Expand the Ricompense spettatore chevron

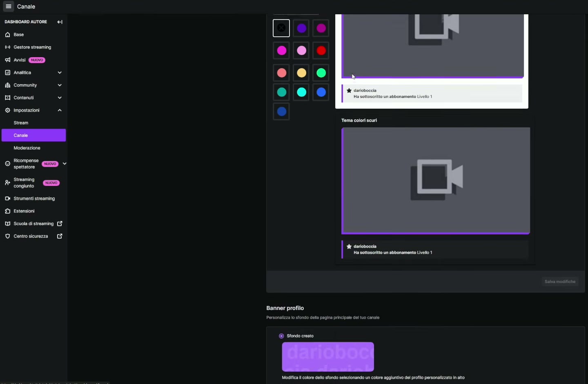click(x=64, y=164)
